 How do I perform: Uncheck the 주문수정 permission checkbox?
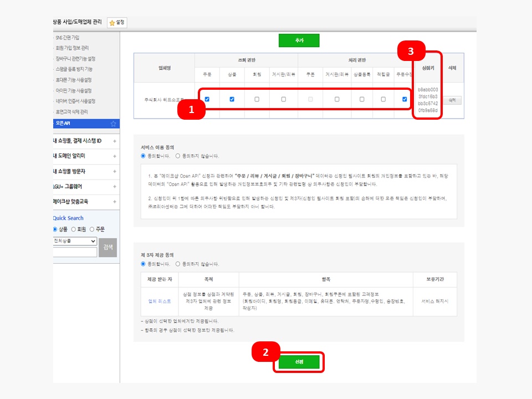click(405, 99)
